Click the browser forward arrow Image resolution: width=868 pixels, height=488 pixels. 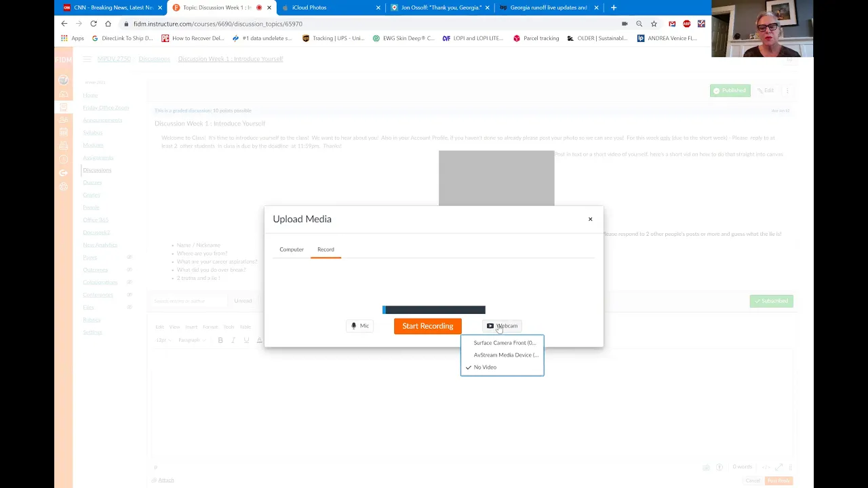pyautogui.click(x=79, y=24)
